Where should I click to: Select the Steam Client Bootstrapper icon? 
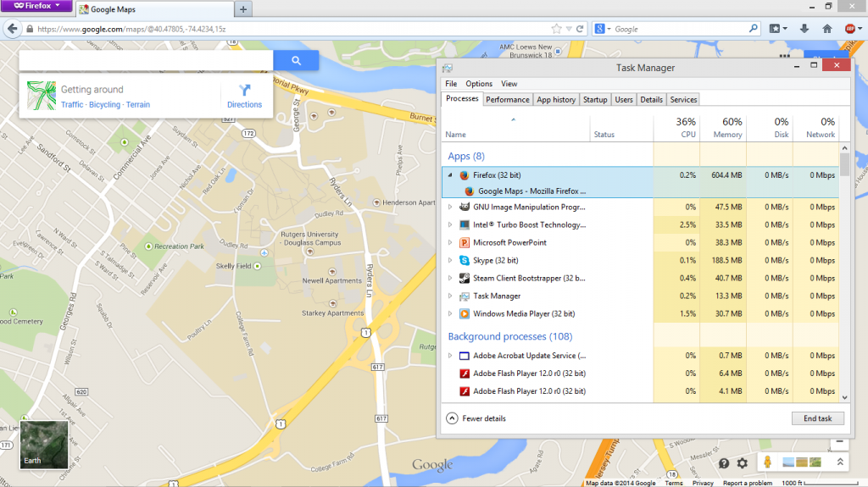pyautogui.click(x=465, y=279)
